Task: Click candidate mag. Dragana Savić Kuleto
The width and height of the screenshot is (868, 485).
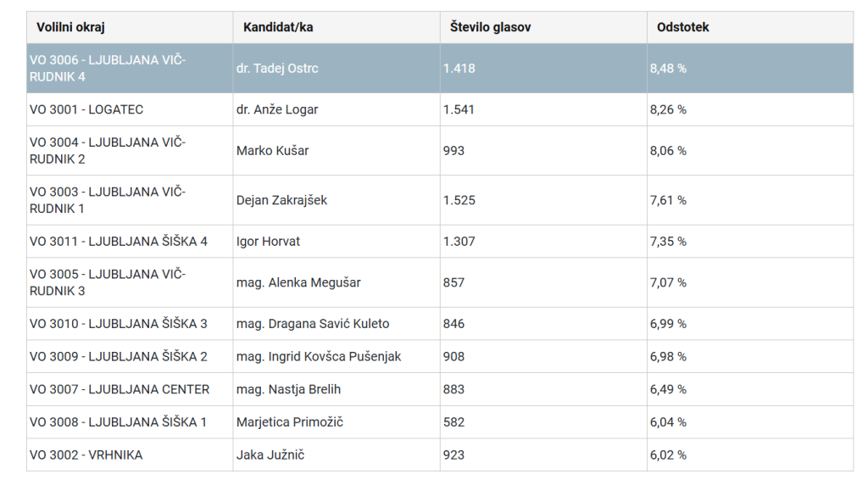Action: pyautogui.click(x=313, y=324)
